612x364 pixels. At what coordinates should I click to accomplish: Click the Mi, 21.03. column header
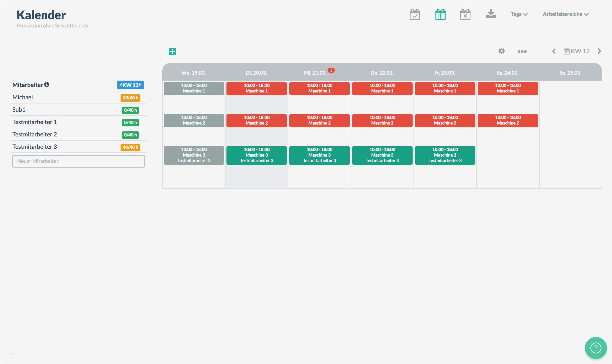point(315,73)
